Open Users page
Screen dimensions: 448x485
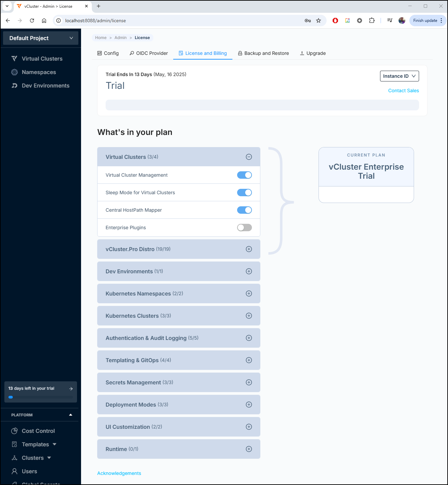[29, 471]
